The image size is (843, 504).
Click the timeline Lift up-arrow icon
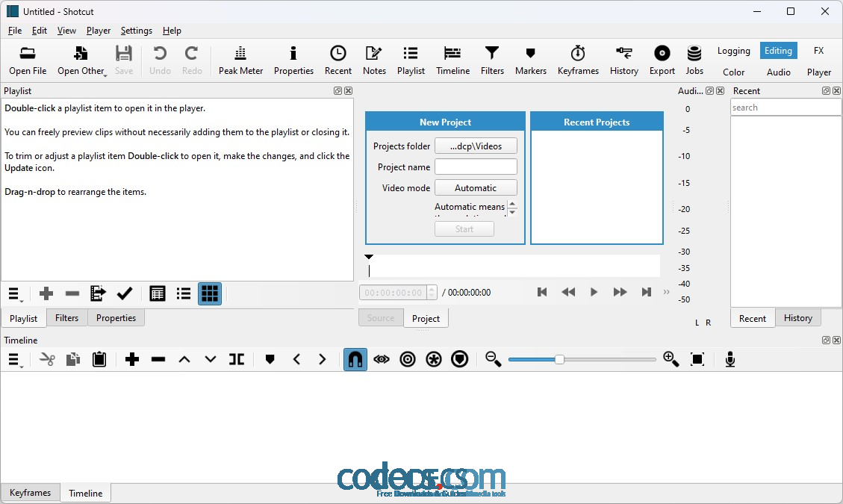point(184,359)
